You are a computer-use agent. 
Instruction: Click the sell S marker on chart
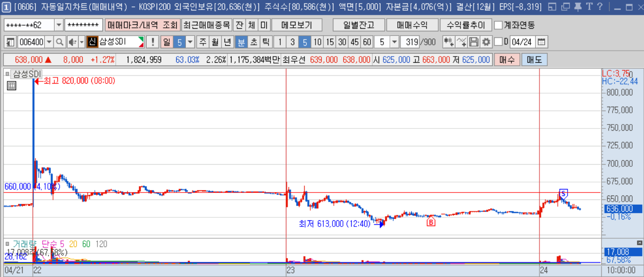coord(563,193)
